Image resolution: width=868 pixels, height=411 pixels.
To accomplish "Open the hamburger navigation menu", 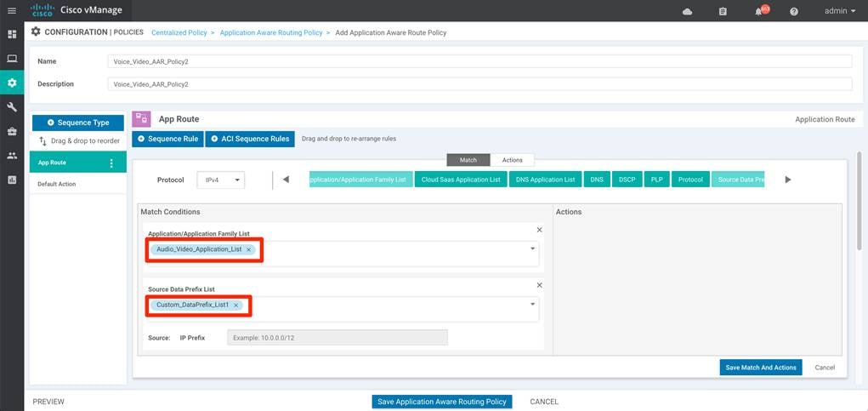I will click(x=12, y=10).
